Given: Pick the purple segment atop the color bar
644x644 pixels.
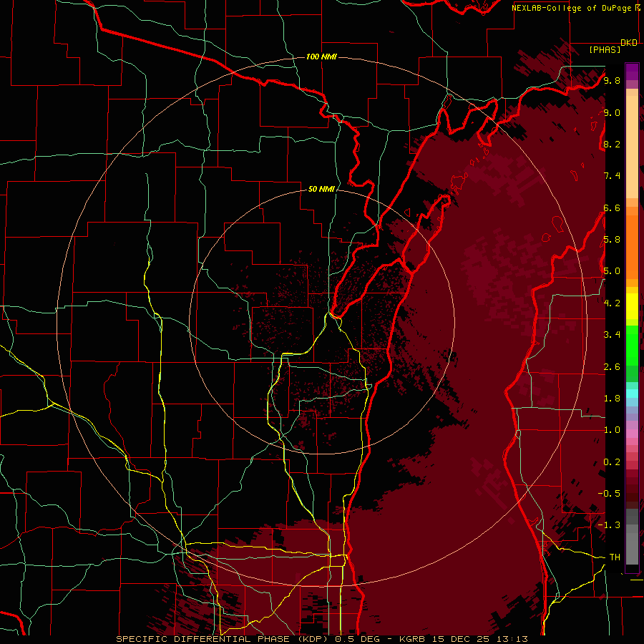Looking at the screenshot, I should [x=632, y=72].
